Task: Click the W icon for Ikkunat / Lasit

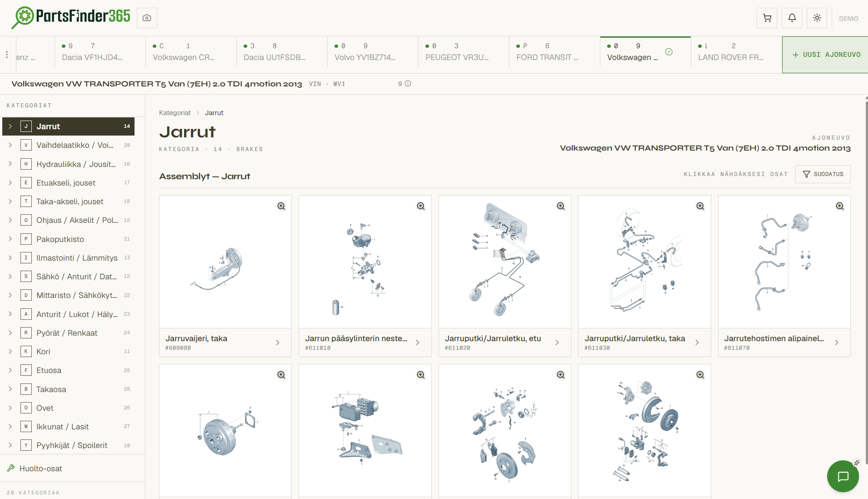Action: [x=26, y=426]
